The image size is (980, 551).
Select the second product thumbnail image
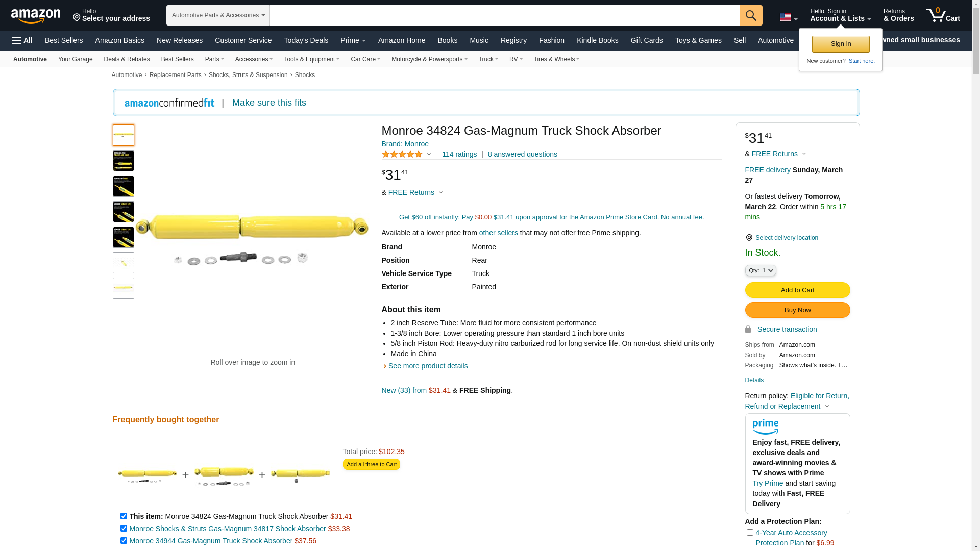tap(124, 161)
